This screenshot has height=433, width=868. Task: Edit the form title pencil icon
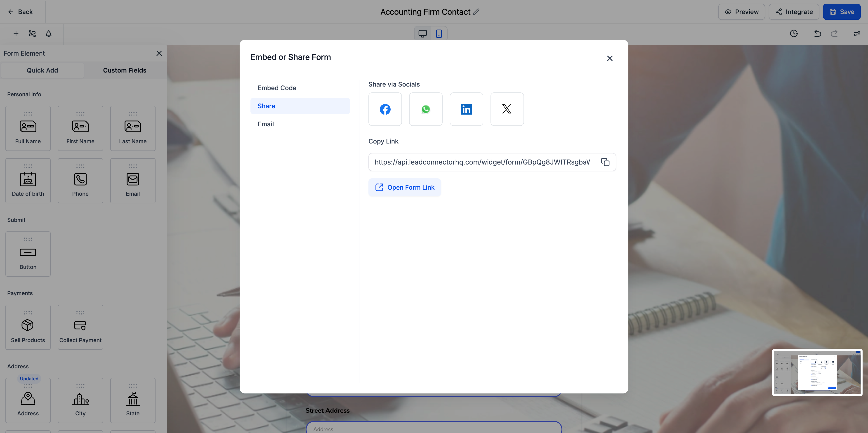(x=476, y=12)
